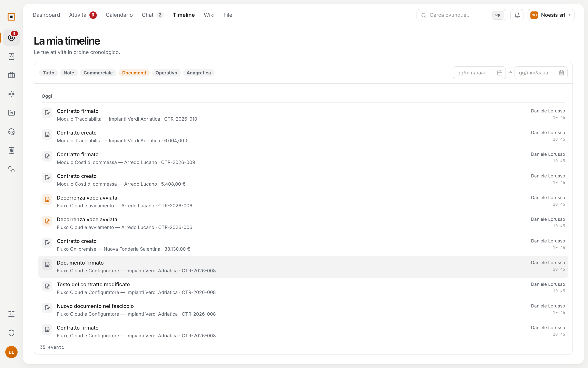Toggle the Documenti filter chip
Screen dimensions: 588x368
pos(134,73)
